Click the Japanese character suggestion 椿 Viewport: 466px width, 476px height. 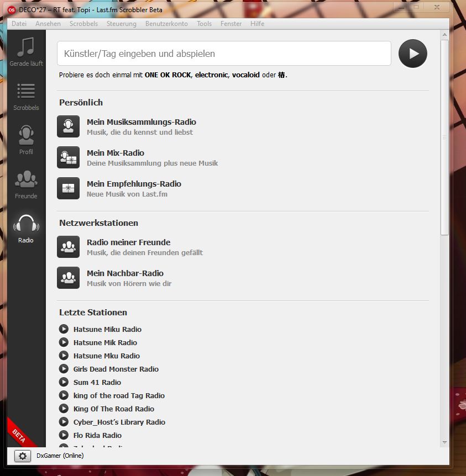281,75
